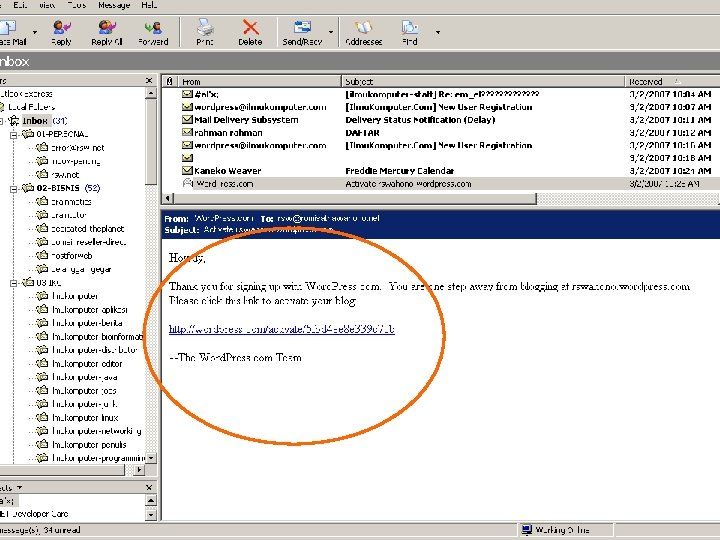Select the dedicated theplanet folder
This screenshot has width=720, height=540.
click(x=87, y=228)
